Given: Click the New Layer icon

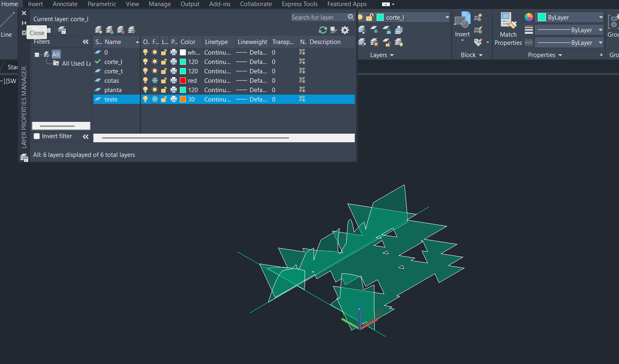Looking at the screenshot, I should [x=98, y=30].
